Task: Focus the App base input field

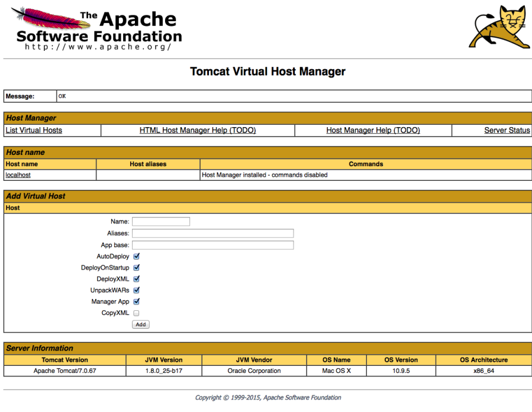Action: coord(212,245)
